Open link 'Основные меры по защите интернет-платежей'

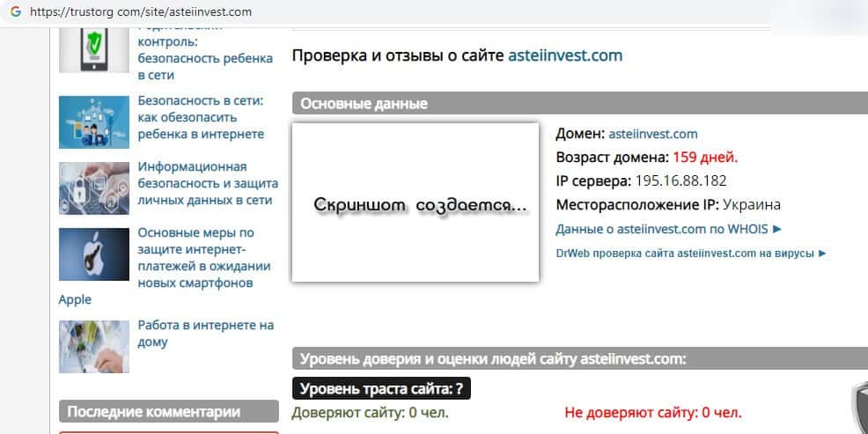tap(204, 257)
